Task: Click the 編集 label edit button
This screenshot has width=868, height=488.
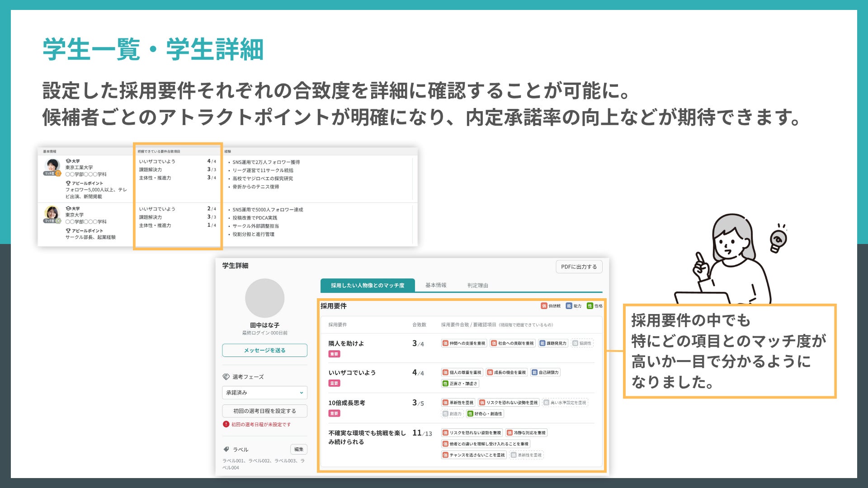Action: click(x=298, y=449)
